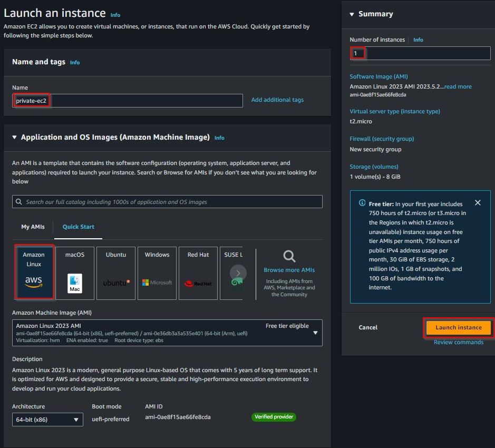Screen dimensions: 495x448
Task: Click the read more link in Summary
Action: pos(458,86)
